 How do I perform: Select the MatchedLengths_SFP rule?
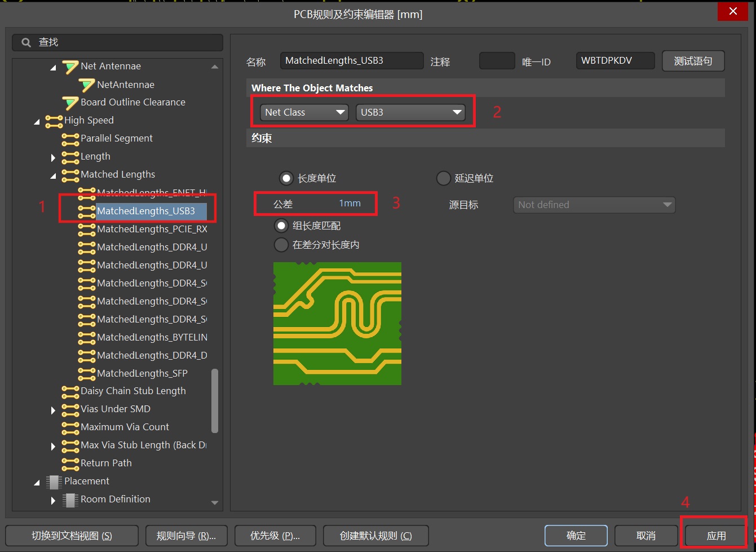(142, 374)
